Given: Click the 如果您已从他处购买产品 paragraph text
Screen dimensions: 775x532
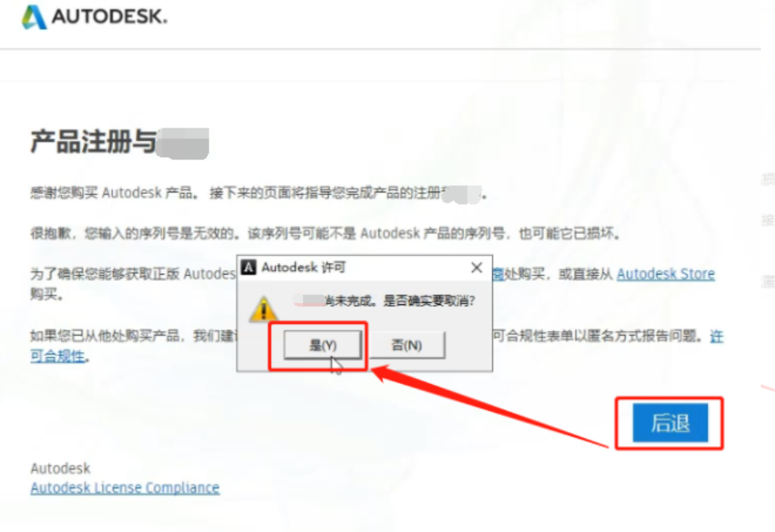Looking at the screenshot, I should pyautogui.click(x=133, y=336).
